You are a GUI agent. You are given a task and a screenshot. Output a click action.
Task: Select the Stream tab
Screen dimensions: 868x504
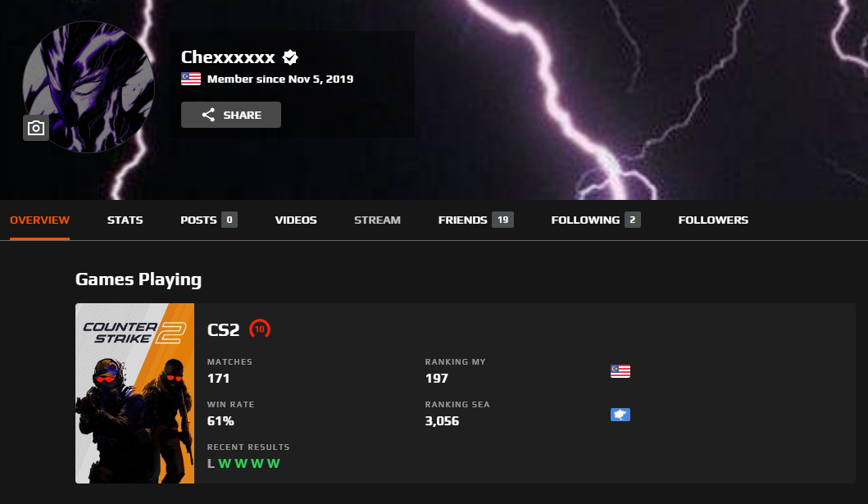coord(377,220)
